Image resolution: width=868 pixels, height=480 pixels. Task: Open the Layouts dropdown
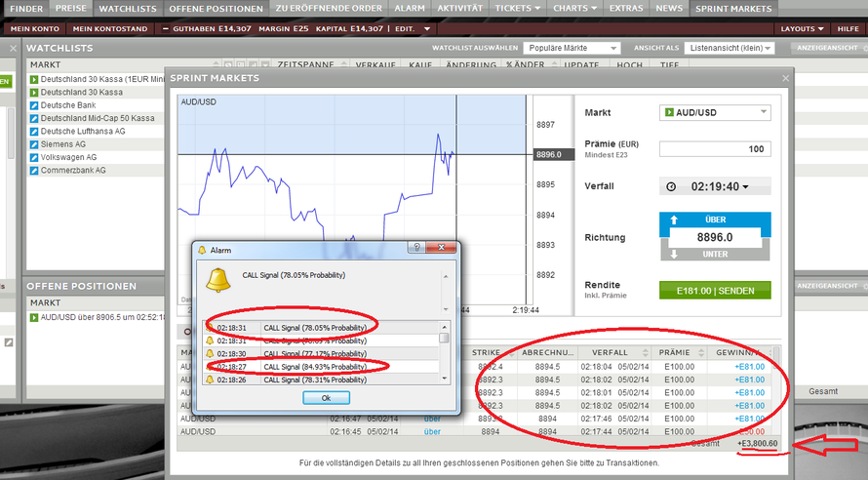pos(802,29)
